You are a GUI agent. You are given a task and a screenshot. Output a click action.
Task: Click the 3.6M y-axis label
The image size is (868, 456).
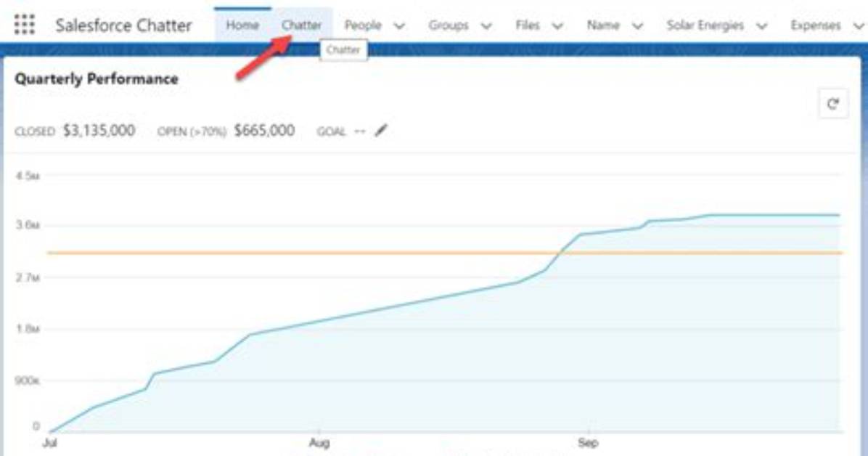pos(28,225)
